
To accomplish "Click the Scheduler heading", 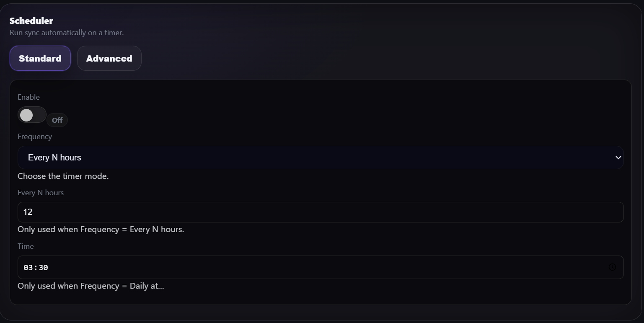I will (x=31, y=21).
